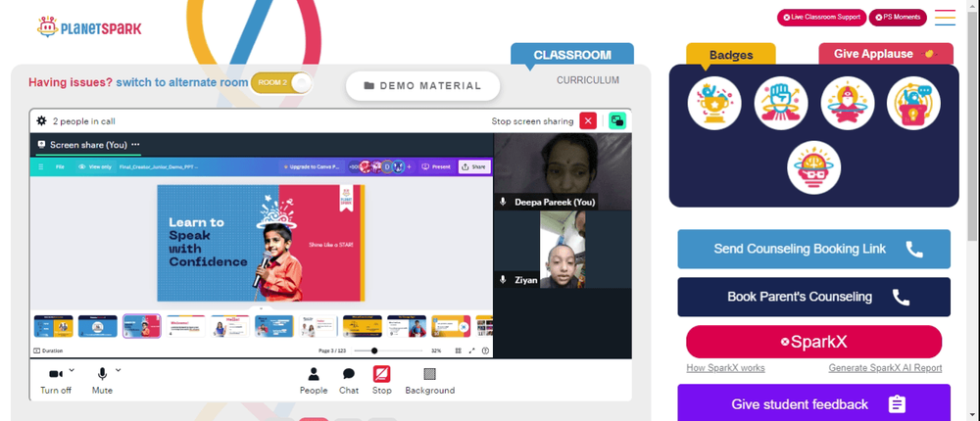Open Generate SparkX AI Report link

[x=885, y=368]
